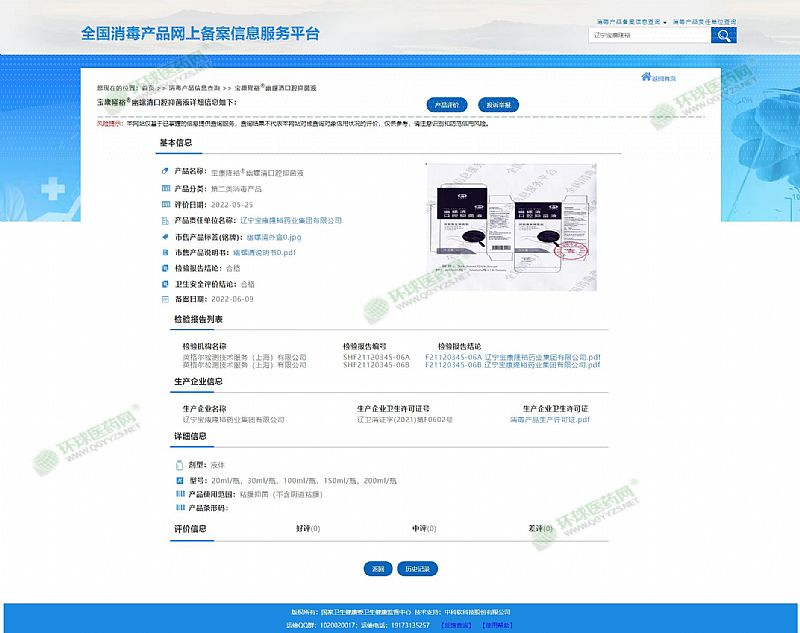Select the 消毒产品责任单位查询 search option
The image size is (800, 633).
704,22
